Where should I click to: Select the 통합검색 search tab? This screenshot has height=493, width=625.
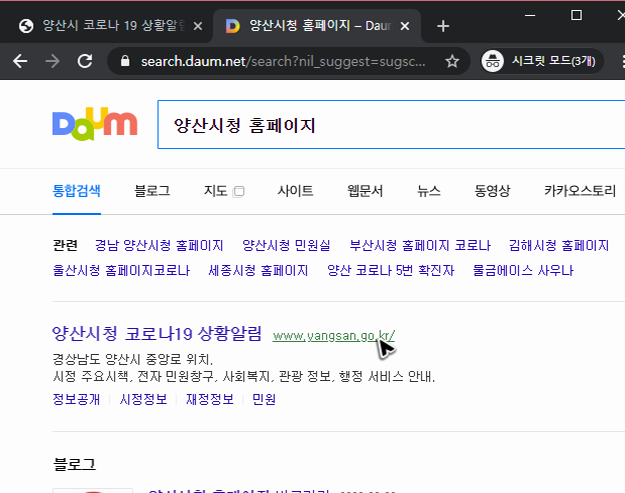coord(76,191)
